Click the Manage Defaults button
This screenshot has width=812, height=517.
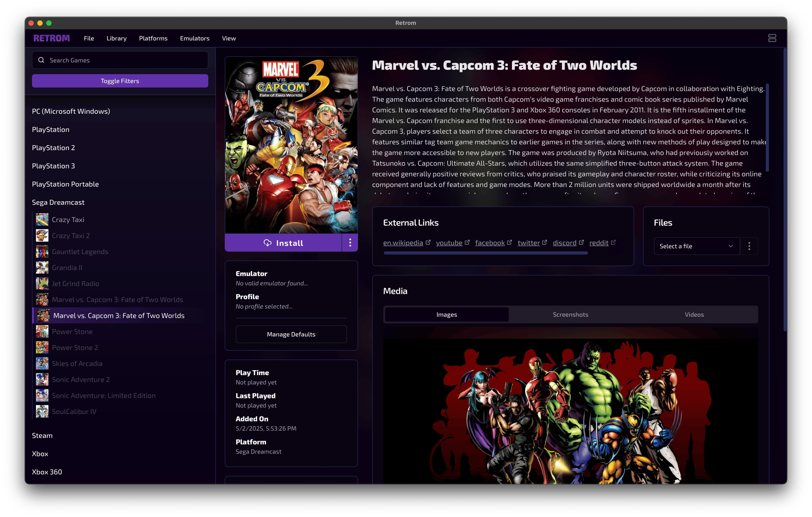291,334
